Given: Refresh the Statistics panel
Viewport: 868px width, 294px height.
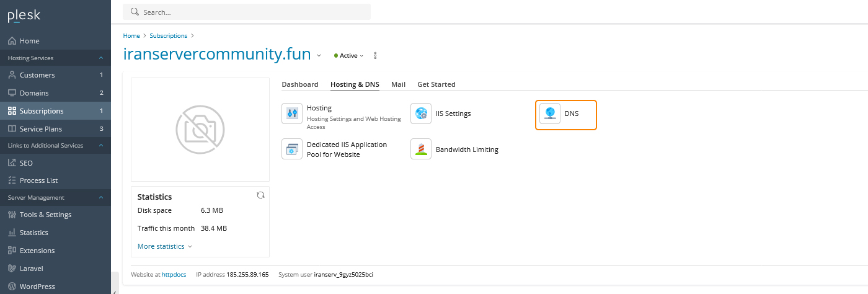Looking at the screenshot, I should coord(260,195).
